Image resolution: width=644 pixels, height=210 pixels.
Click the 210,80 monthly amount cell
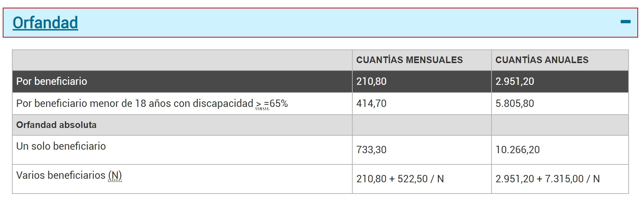422,81
